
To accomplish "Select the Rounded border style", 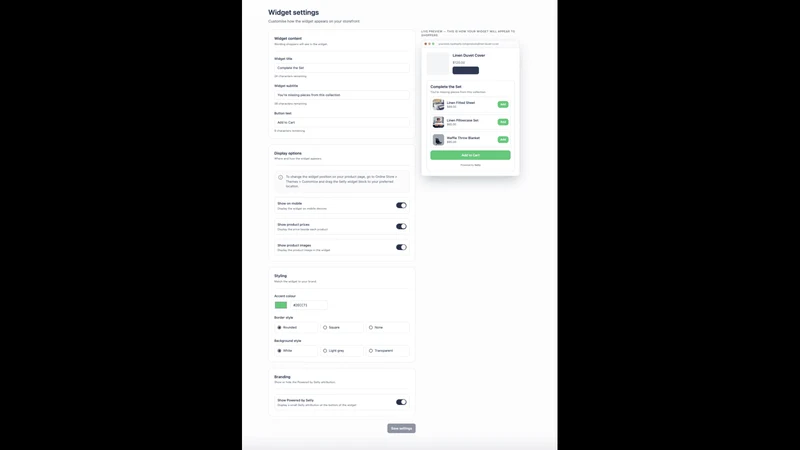I will click(x=296, y=327).
